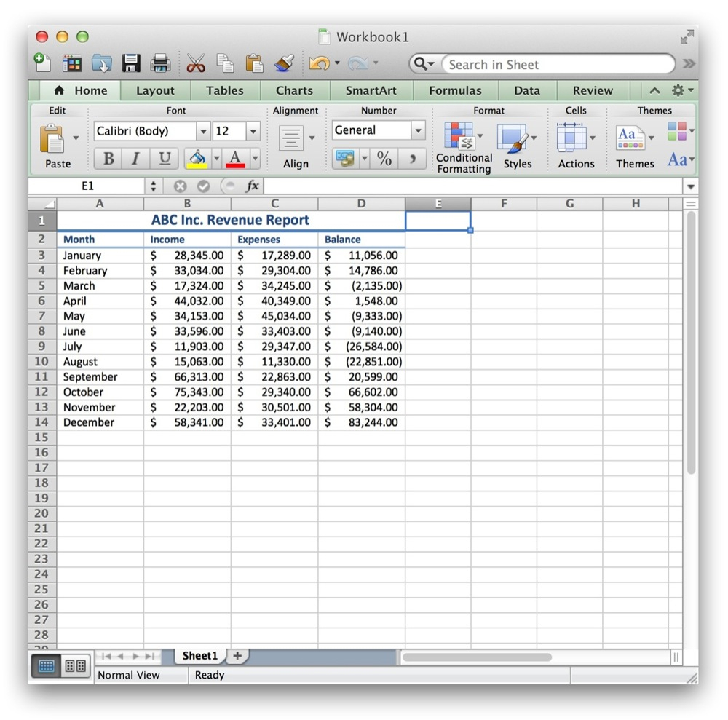Viewport: 728px width, 720px height.
Task: Add a new sheet with plus button
Action: (237, 656)
